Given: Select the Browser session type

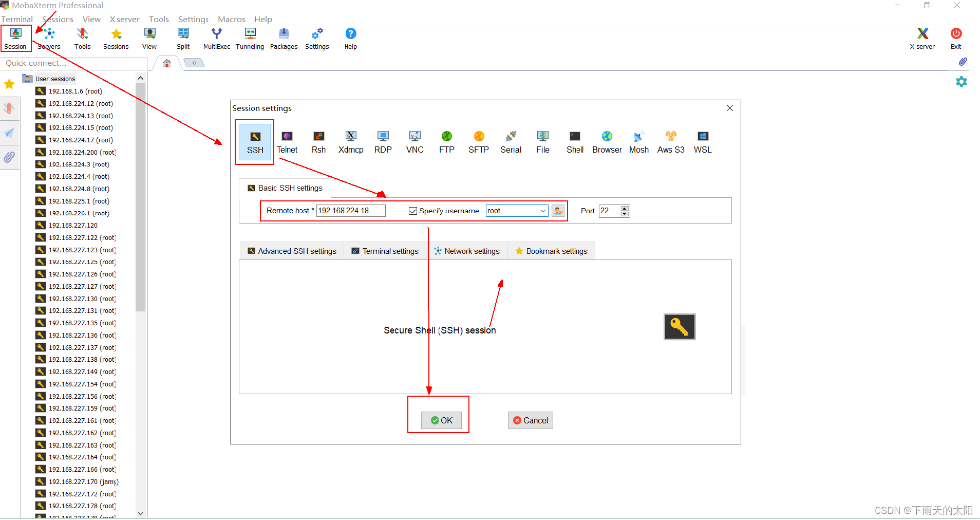Looking at the screenshot, I should [607, 142].
